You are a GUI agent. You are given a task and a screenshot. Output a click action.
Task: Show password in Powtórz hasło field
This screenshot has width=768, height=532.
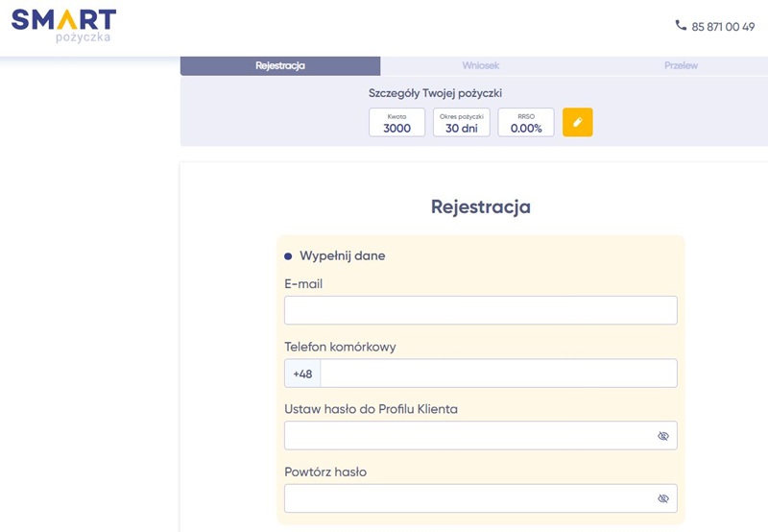point(662,498)
